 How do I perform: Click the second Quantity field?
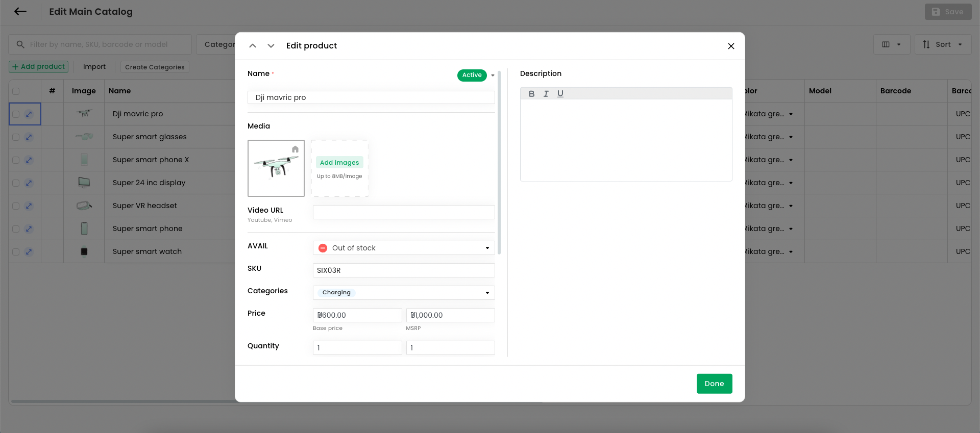[x=451, y=348]
